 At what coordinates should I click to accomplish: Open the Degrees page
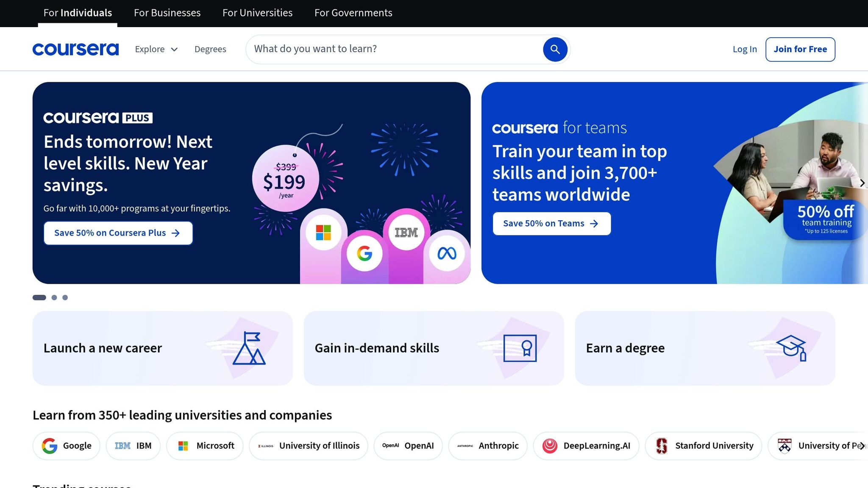click(210, 49)
